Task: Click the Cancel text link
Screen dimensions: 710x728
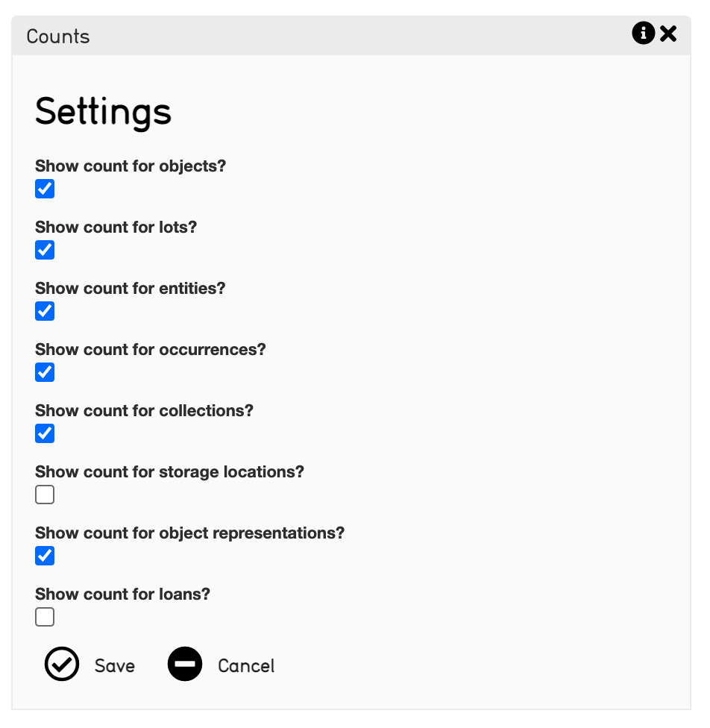Action: tap(246, 665)
